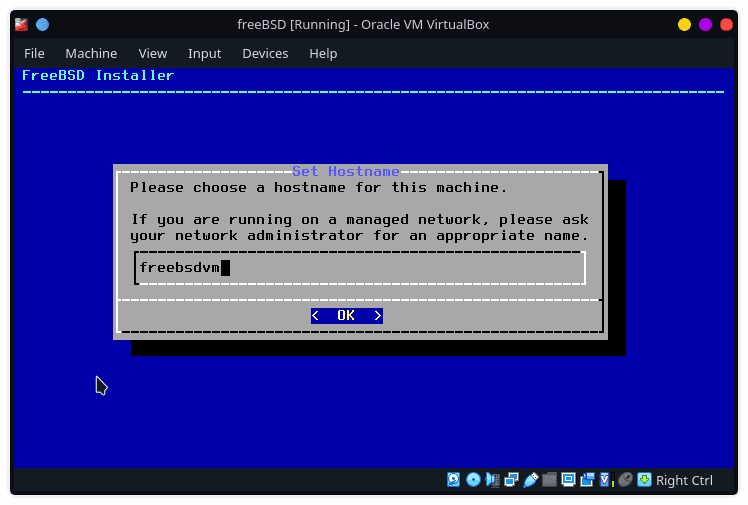
Task: Click the blue circle pin button in title bar
Action: [42, 24]
